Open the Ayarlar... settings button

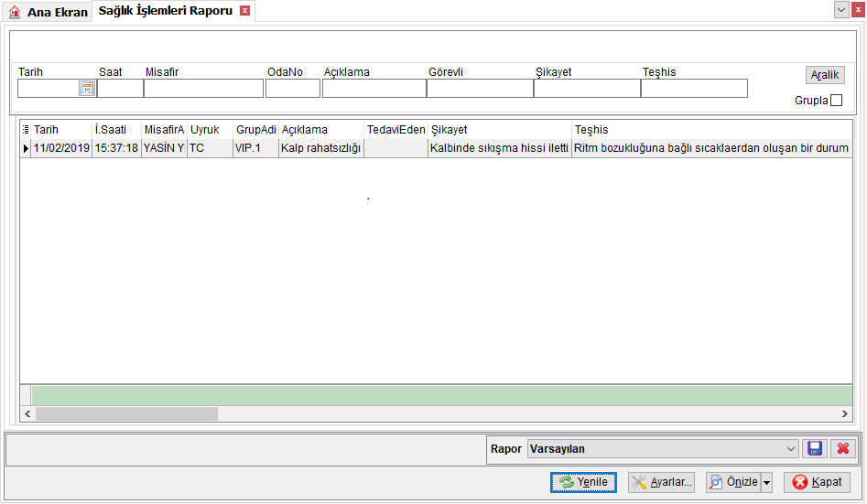click(x=661, y=482)
